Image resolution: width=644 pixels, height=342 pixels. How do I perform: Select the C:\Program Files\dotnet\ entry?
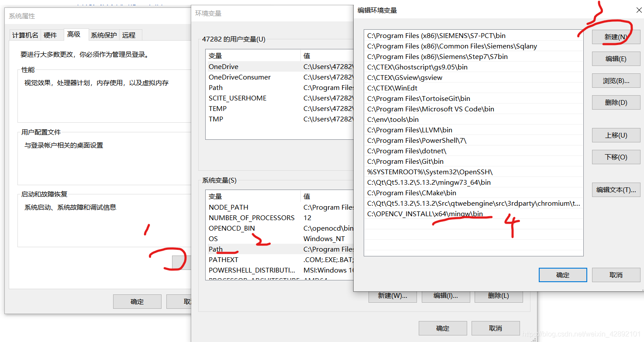pyautogui.click(x=473, y=151)
